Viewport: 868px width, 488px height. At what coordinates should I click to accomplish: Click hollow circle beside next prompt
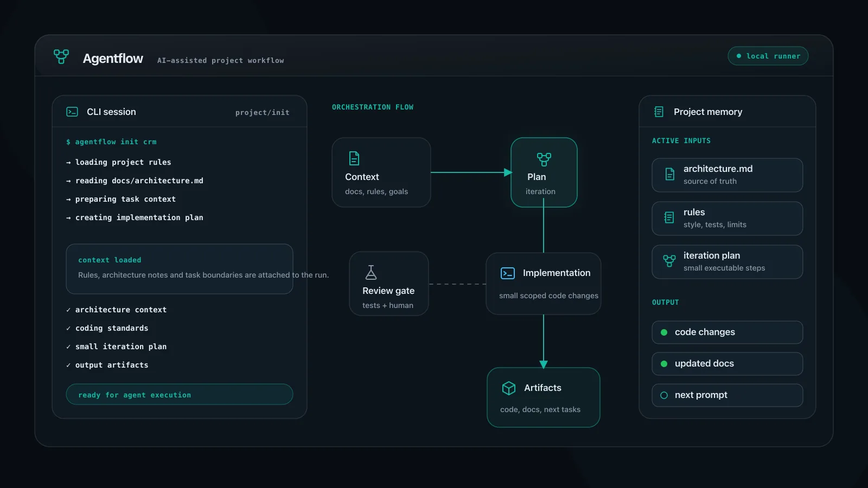tap(664, 395)
